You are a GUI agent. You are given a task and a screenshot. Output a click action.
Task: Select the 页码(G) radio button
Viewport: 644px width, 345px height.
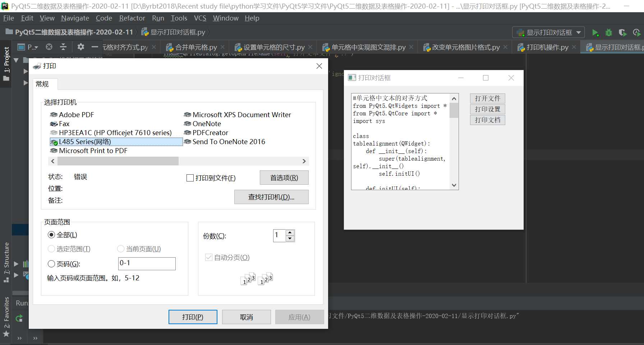(51, 264)
